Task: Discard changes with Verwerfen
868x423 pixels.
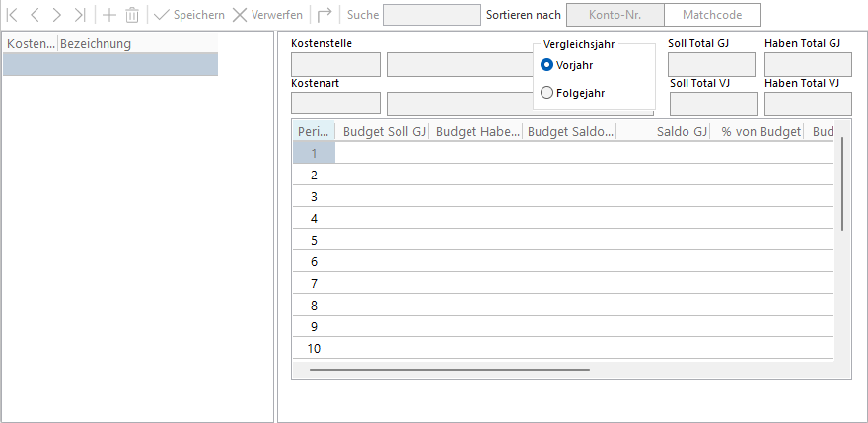Action: pos(267,15)
